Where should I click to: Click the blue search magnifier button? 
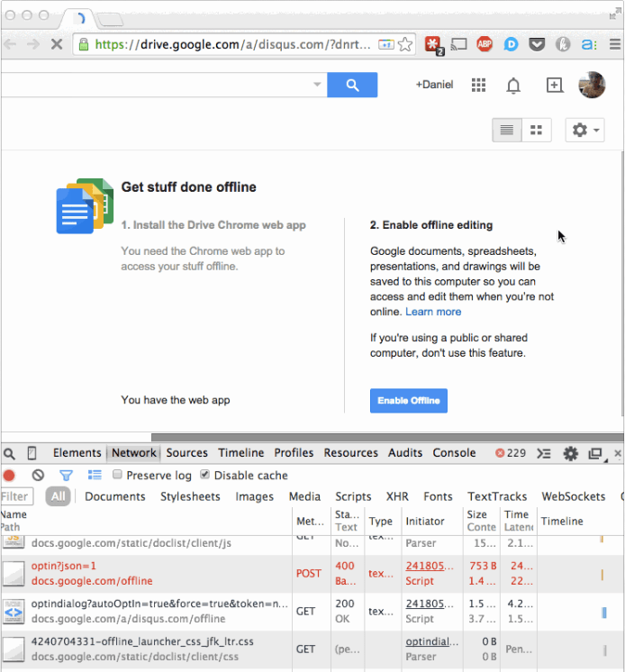352,85
